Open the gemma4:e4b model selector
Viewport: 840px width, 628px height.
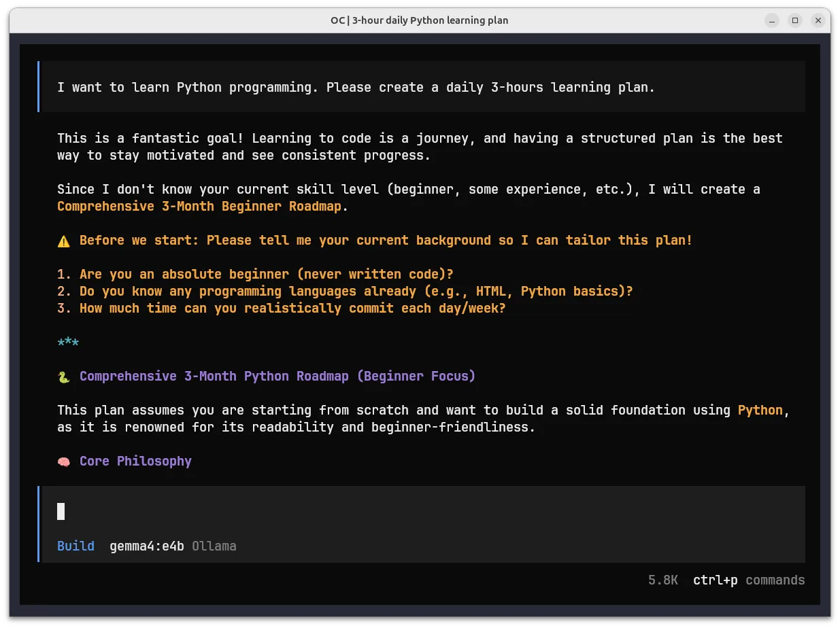[x=147, y=546]
